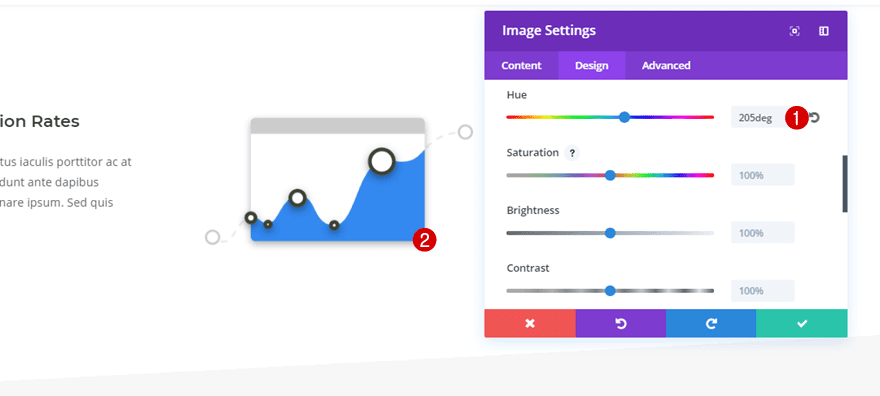The width and height of the screenshot is (880, 396).
Task: Select the Design tab
Action: (592, 66)
